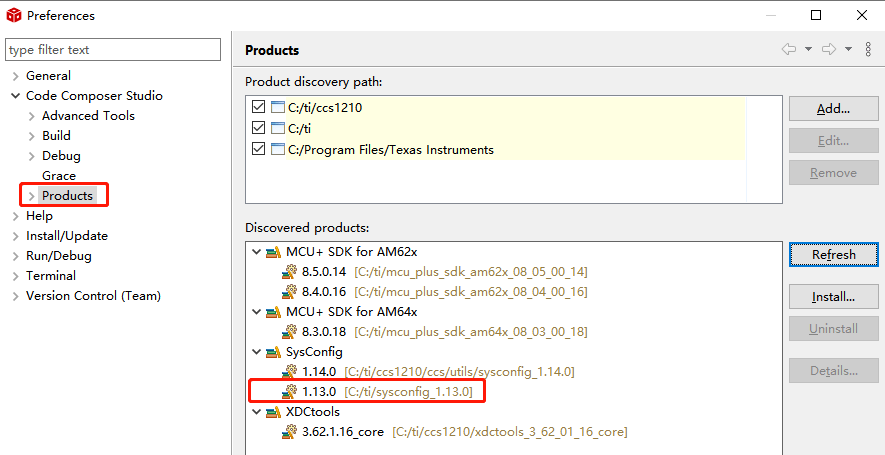Disable the C:/Program Files/Texas Instruments path
This screenshot has width=885, height=455.
point(259,149)
